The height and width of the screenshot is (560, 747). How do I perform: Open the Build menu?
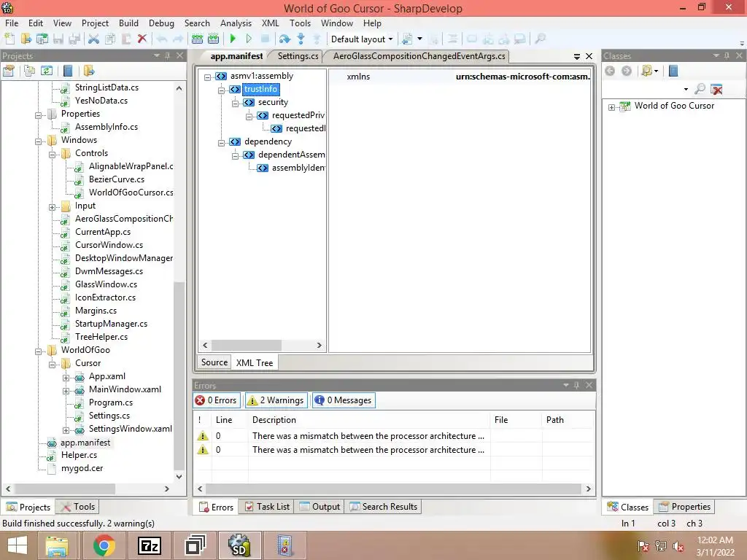128,23
